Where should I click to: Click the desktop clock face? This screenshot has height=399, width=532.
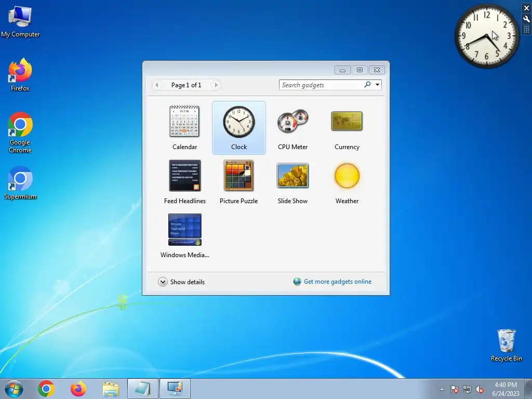click(x=486, y=36)
